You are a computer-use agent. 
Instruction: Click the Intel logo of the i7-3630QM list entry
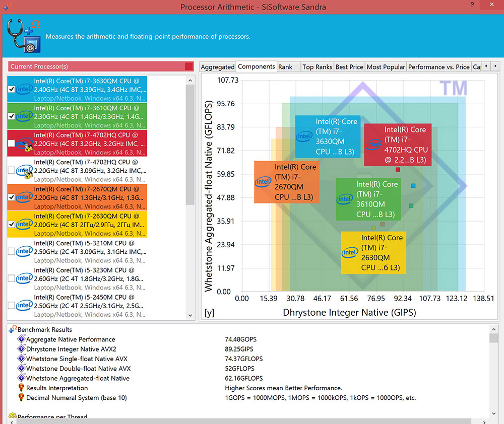[x=24, y=89]
